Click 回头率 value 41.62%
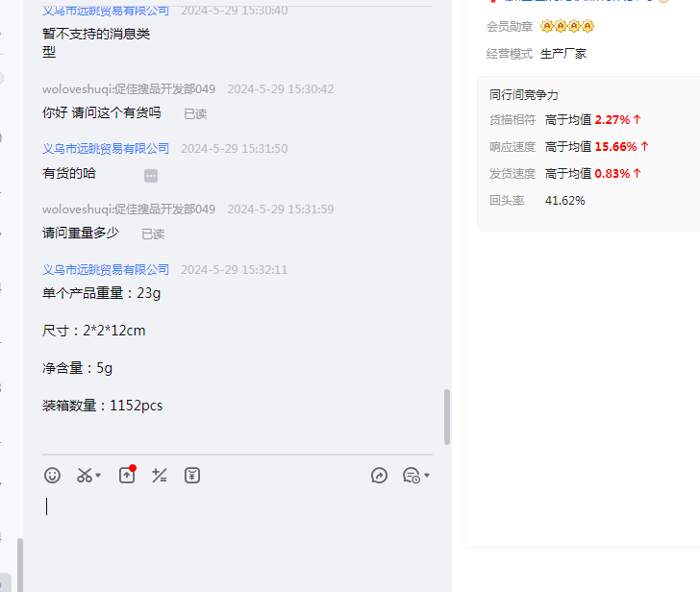The height and width of the screenshot is (592, 700). click(x=564, y=200)
